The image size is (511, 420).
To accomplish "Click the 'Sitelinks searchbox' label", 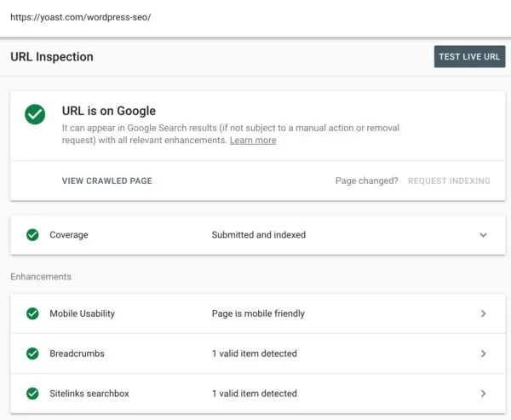I will (x=89, y=394).
